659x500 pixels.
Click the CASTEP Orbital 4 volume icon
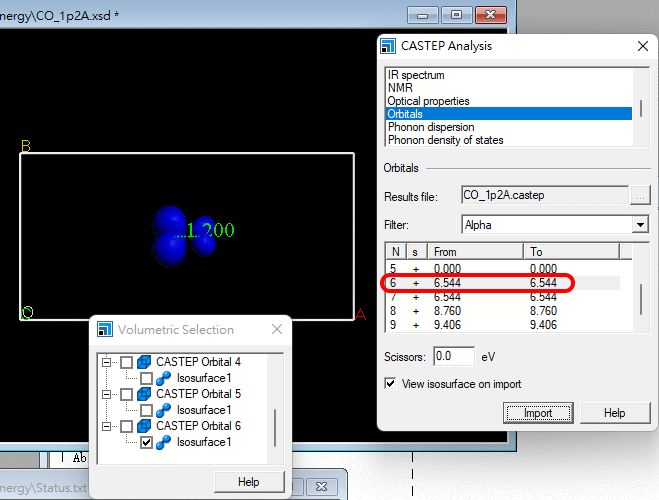pyautogui.click(x=143, y=362)
